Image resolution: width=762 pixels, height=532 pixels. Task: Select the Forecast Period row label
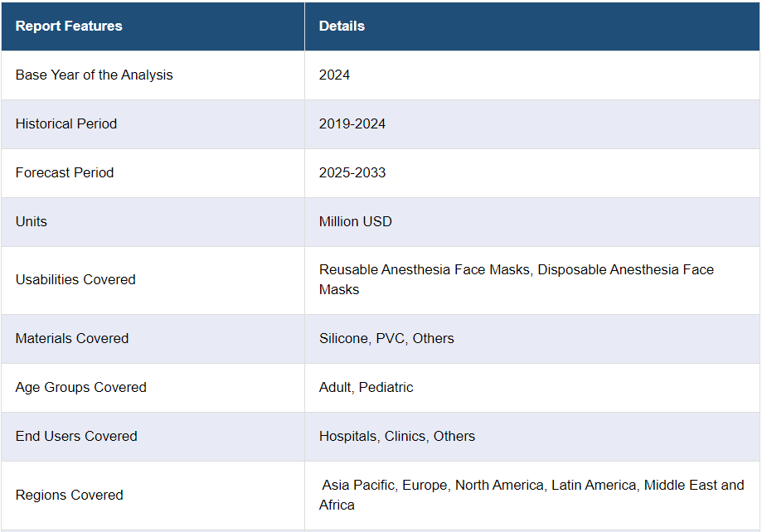pyautogui.click(x=65, y=172)
